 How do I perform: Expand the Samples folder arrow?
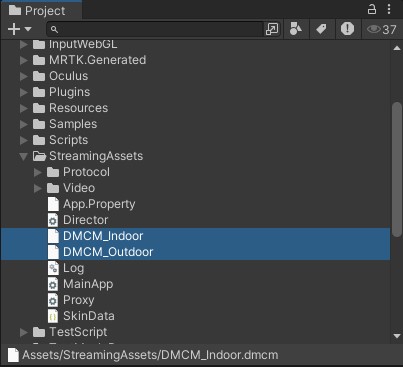[24, 124]
